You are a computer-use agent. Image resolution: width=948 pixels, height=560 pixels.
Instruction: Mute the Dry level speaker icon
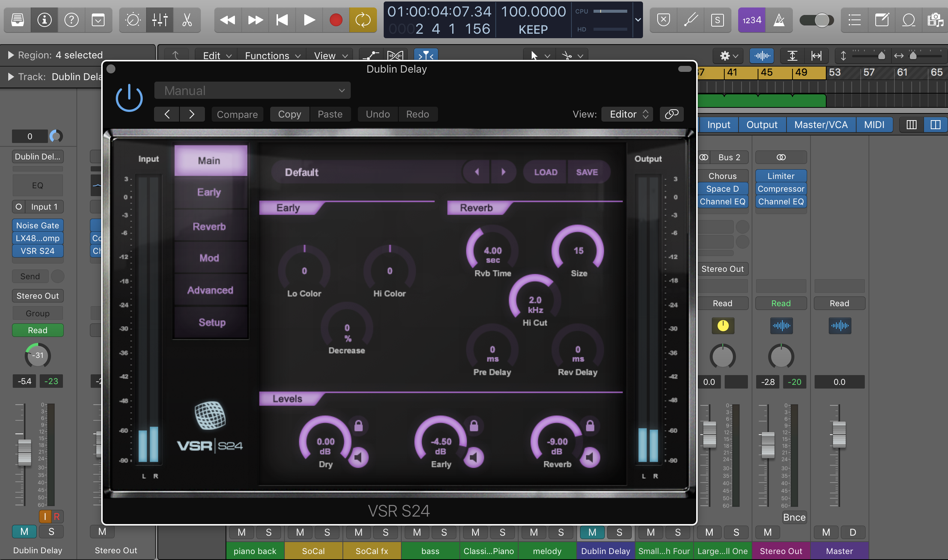358,457
